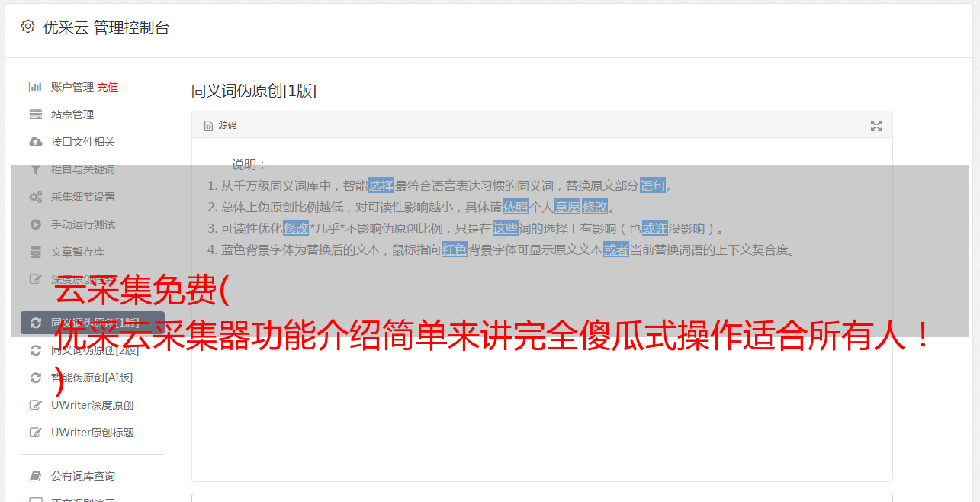The width and height of the screenshot is (980, 502).
Task: Open UWriter原创标题 sidebar entry
Action: click(92, 433)
